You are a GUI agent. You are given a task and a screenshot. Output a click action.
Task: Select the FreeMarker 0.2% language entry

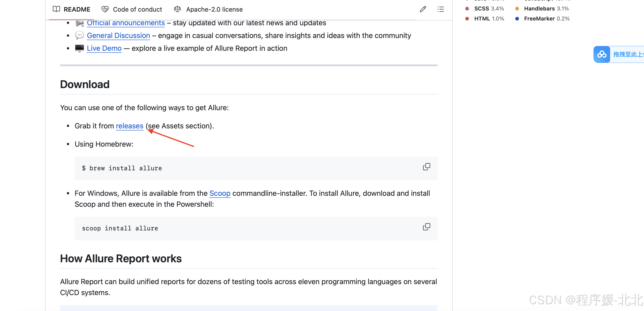pyautogui.click(x=543, y=19)
